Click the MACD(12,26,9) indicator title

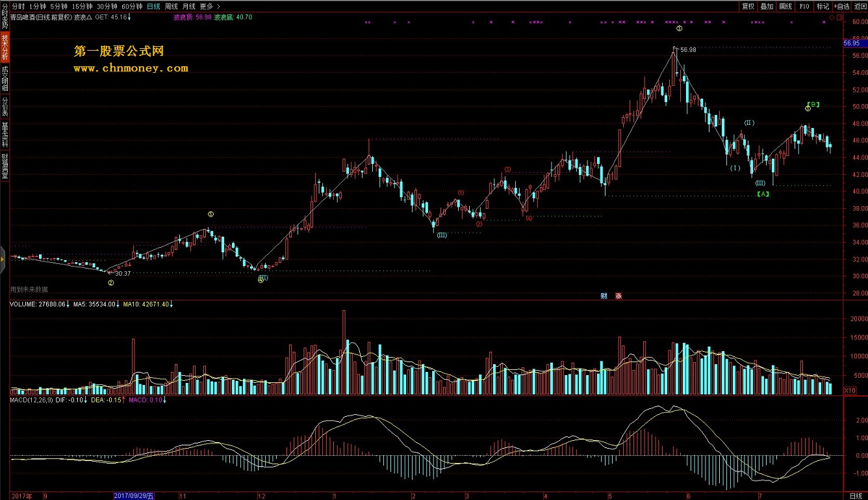coord(30,400)
